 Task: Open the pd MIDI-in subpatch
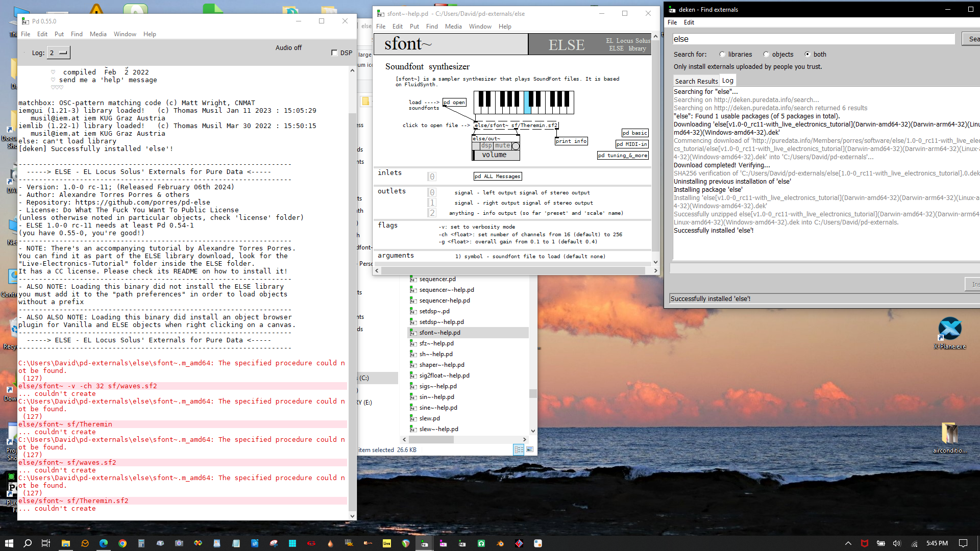632,144
